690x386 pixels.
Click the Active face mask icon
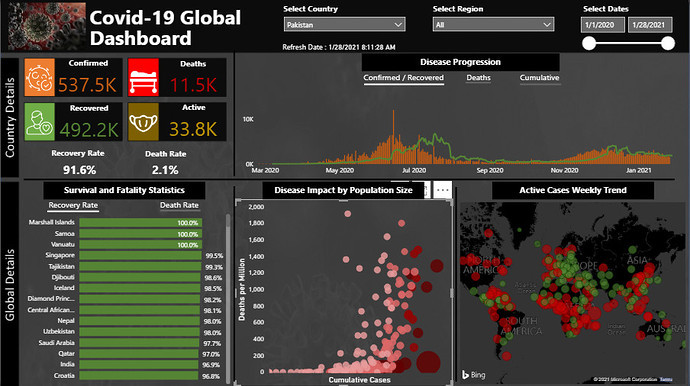(x=143, y=122)
